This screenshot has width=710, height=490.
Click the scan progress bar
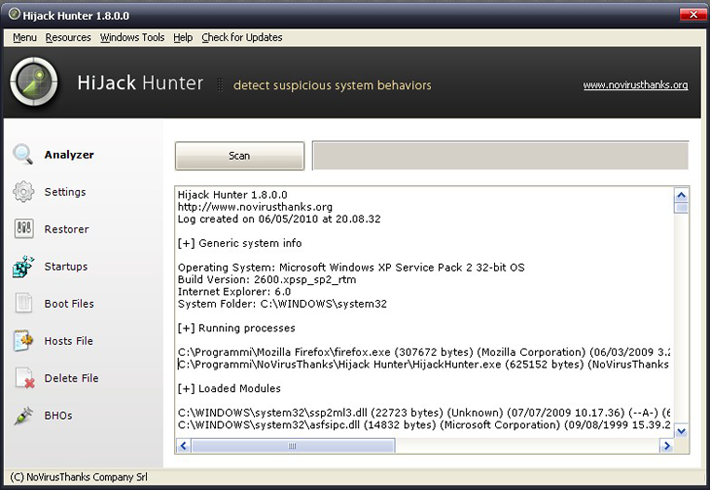(500, 156)
